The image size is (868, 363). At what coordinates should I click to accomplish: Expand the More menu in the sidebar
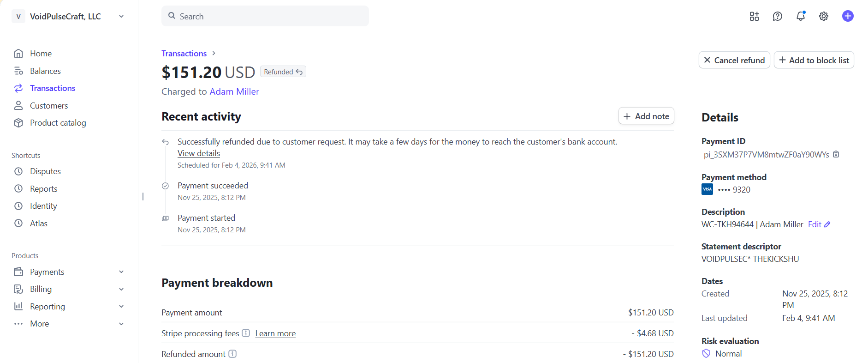(121, 324)
